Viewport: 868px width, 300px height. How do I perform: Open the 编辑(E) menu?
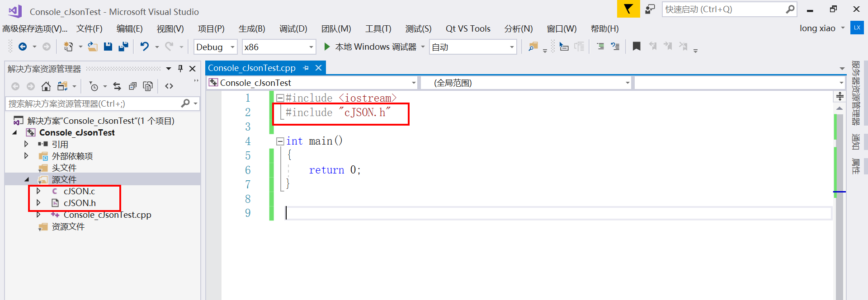tap(130, 28)
